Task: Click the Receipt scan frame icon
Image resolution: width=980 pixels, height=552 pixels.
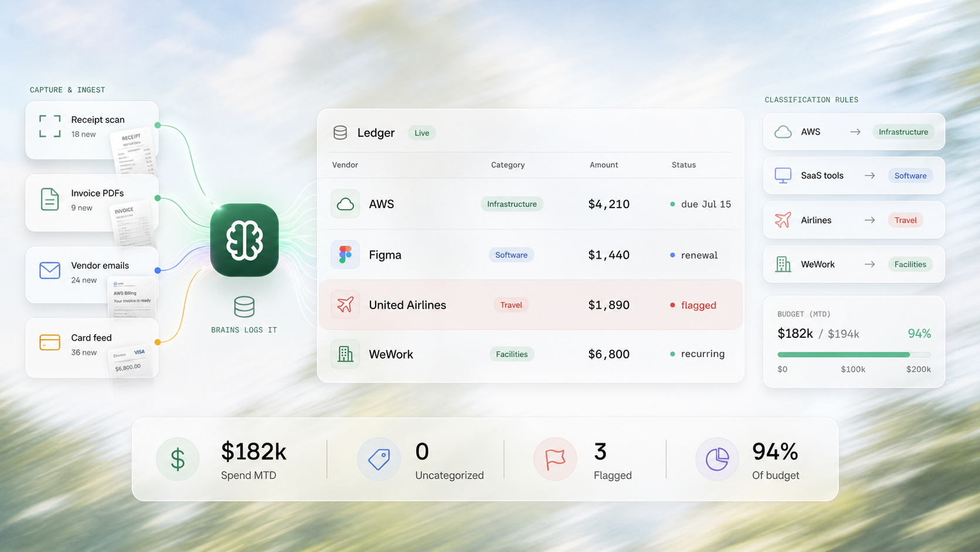Action: point(50,126)
